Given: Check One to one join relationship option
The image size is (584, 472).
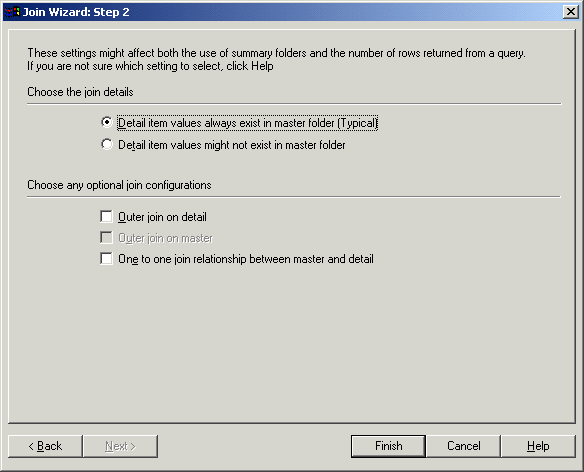Looking at the screenshot, I should click(107, 259).
